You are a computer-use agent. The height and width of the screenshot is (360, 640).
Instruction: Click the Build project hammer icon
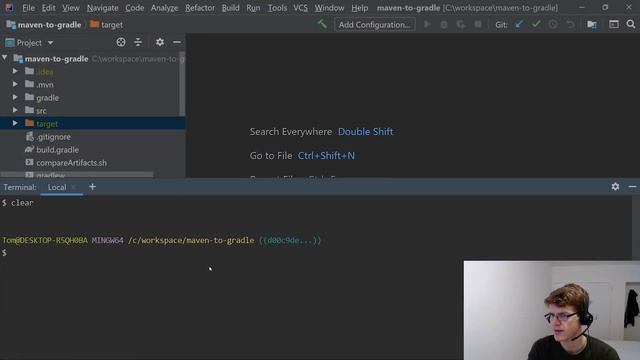click(x=322, y=24)
